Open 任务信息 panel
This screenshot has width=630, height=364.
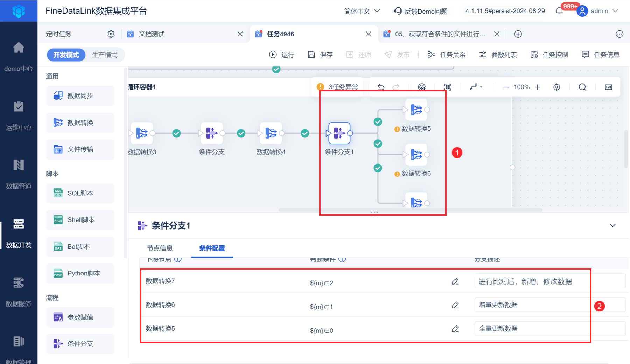(x=601, y=55)
